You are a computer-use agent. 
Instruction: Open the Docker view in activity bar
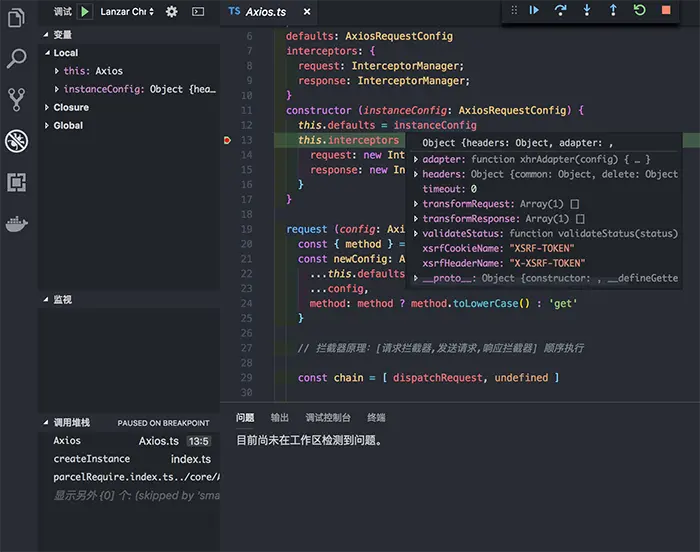16,222
